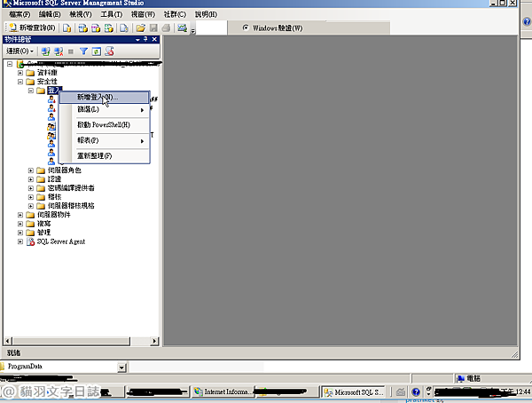
Task: Click the Print icon in toolbar
Action: point(166,28)
